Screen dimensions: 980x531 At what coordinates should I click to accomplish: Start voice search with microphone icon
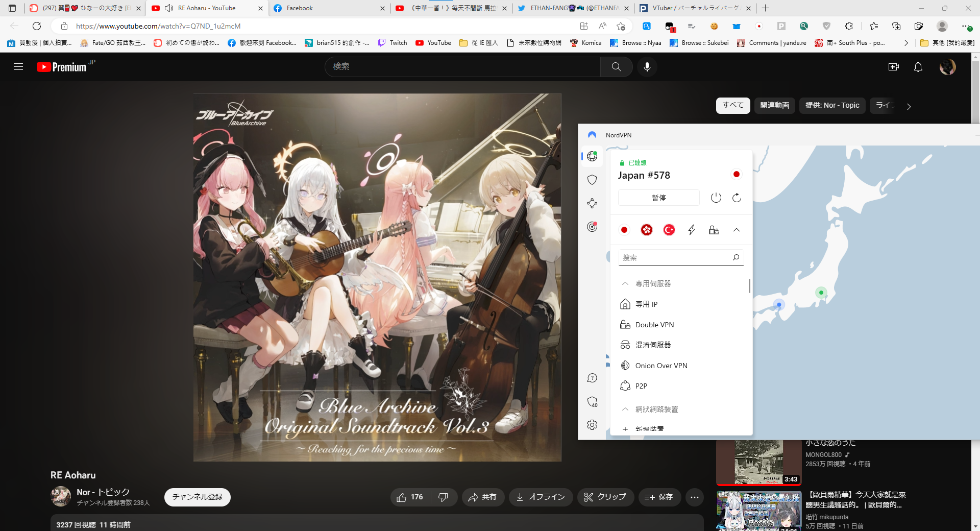point(647,67)
